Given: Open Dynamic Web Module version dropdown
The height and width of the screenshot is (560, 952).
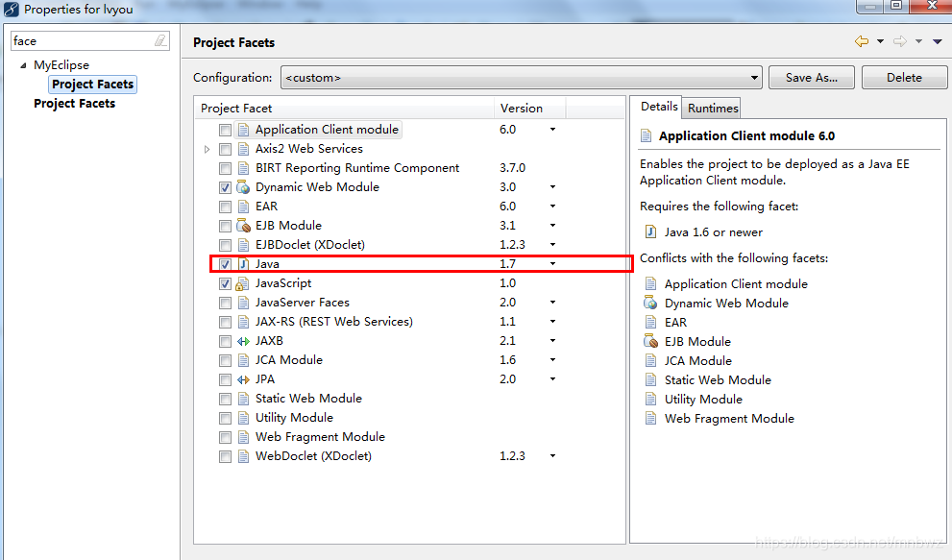Looking at the screenshot, I should 552,187.
